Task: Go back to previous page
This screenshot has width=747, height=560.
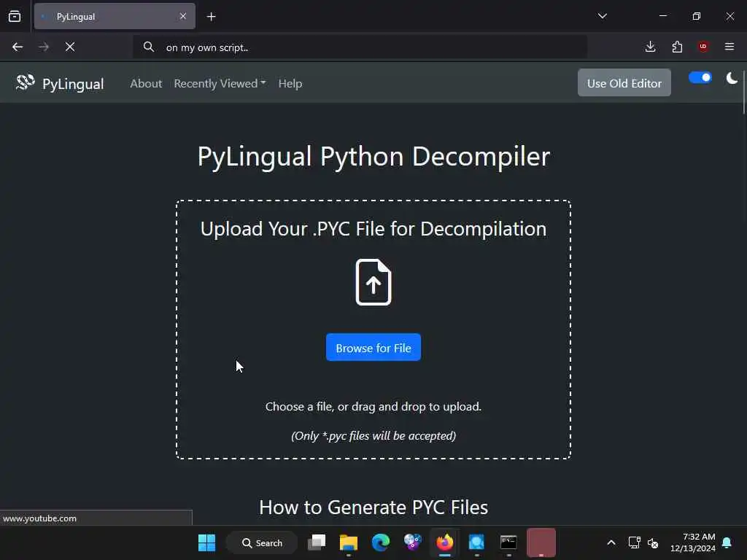Action: tap(18, 47)
